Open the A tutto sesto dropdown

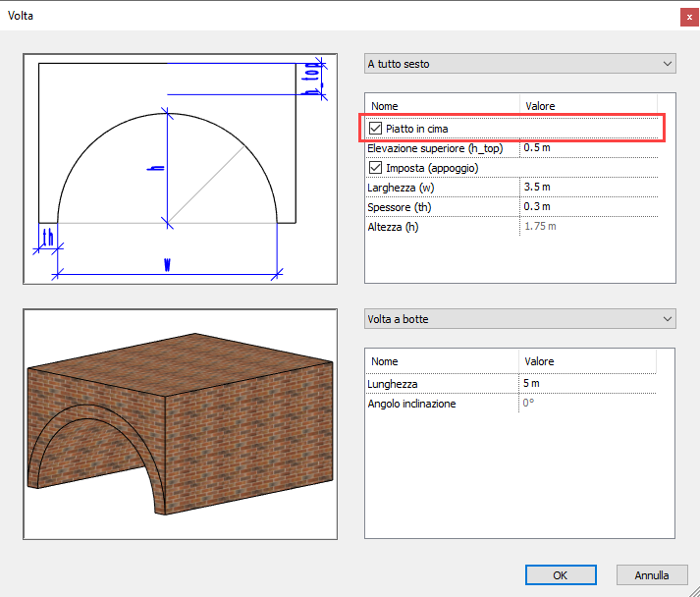click(520, 64)
